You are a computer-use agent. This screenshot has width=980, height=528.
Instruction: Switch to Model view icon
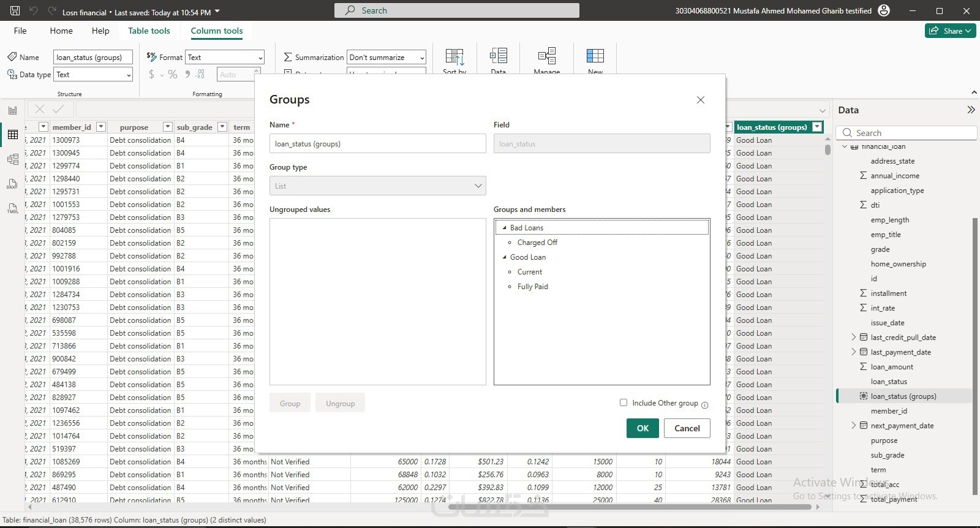(x=13, y=159)
